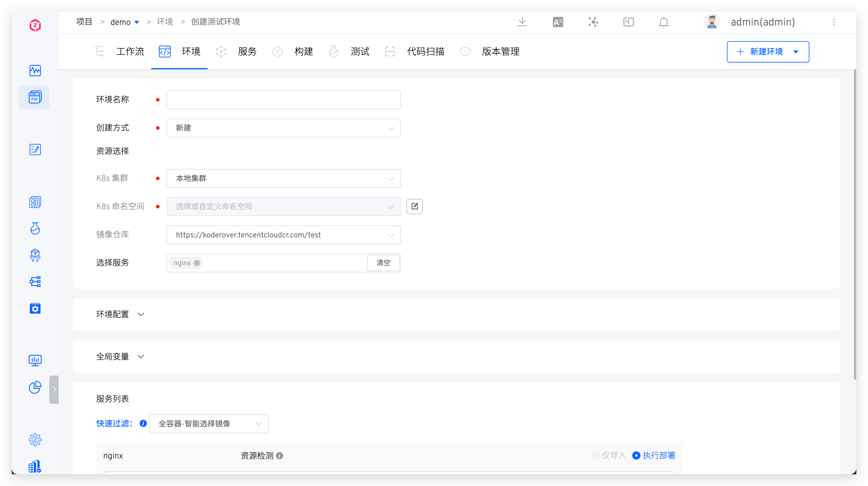Screen dimensions: 868x486
Task: Switch to the 构建 tab
Action: point(303,51)
